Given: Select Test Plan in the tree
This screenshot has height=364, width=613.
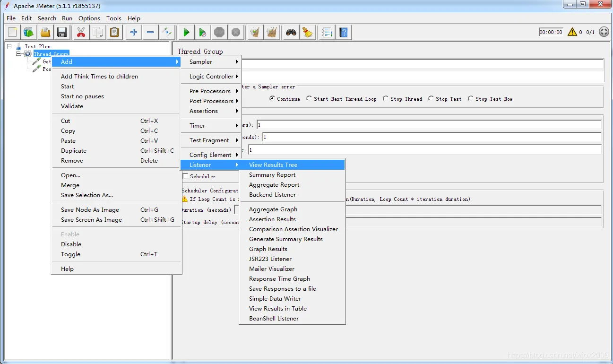Looking at the screenshot, I should [x=37, y=46].
